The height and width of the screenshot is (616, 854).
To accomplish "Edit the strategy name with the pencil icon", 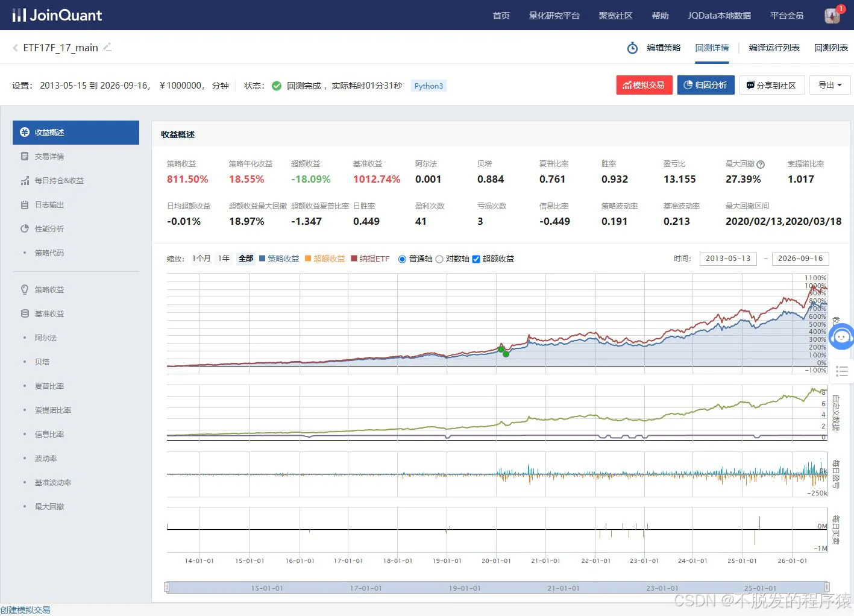I will pos(107,47).
